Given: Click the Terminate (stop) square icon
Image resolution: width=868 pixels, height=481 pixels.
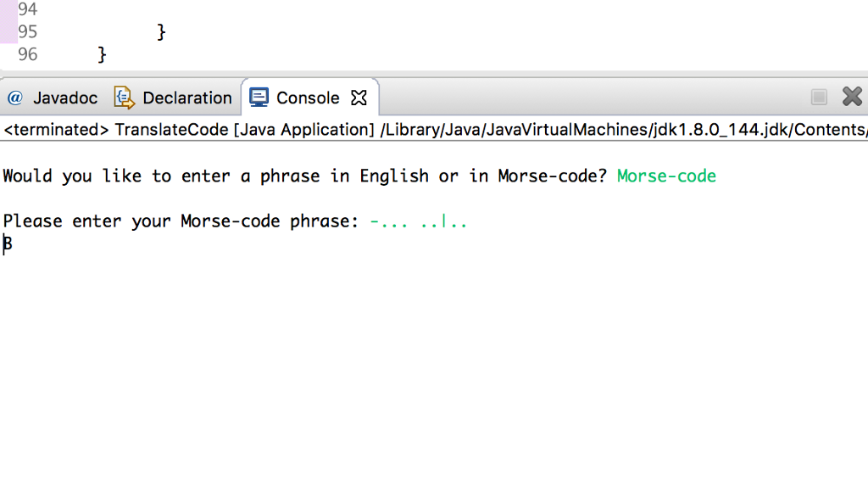Looking at the screenshot, I should pos(819,97).
